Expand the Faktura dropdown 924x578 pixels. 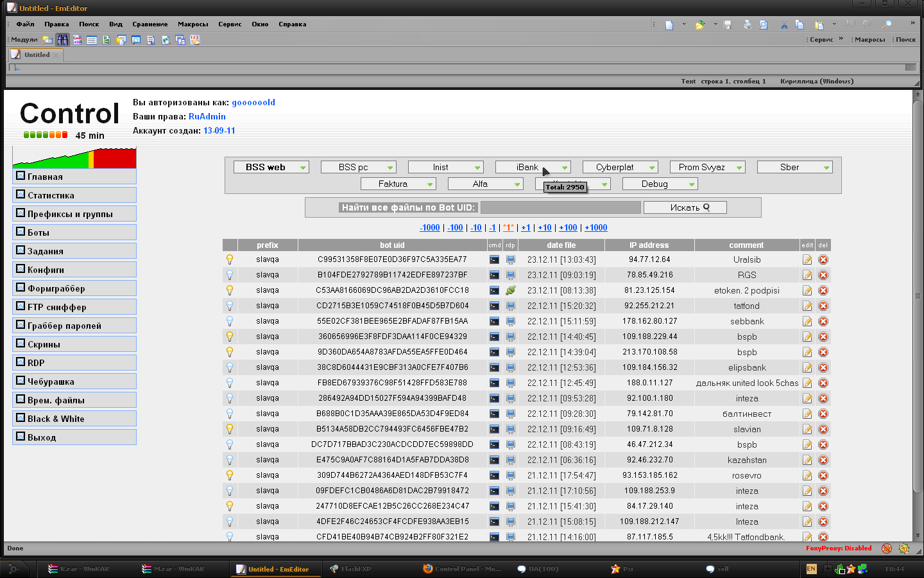pyautogui.click(x=398, y=184)
